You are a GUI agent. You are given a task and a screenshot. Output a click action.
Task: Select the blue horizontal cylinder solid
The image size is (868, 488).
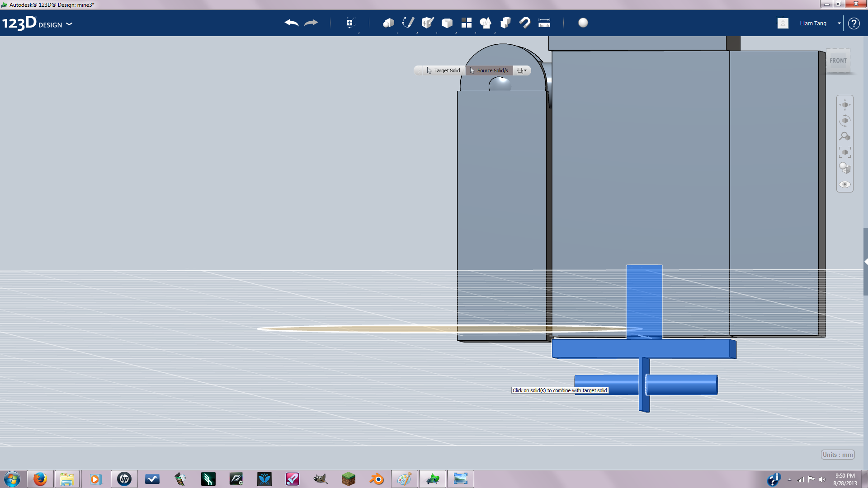[681, 385]
